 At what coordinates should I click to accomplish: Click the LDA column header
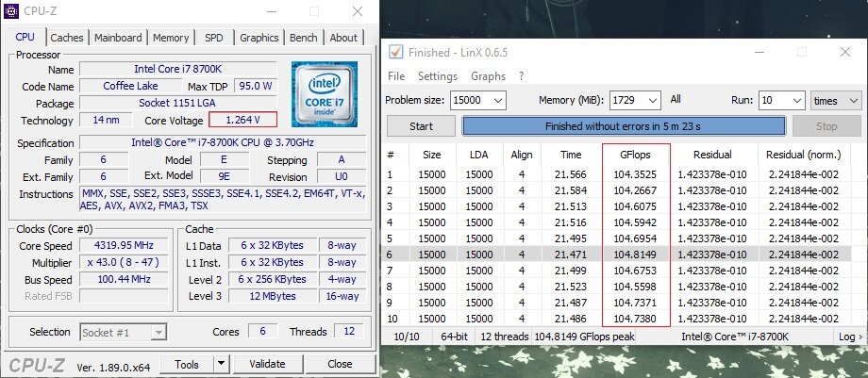479,155
